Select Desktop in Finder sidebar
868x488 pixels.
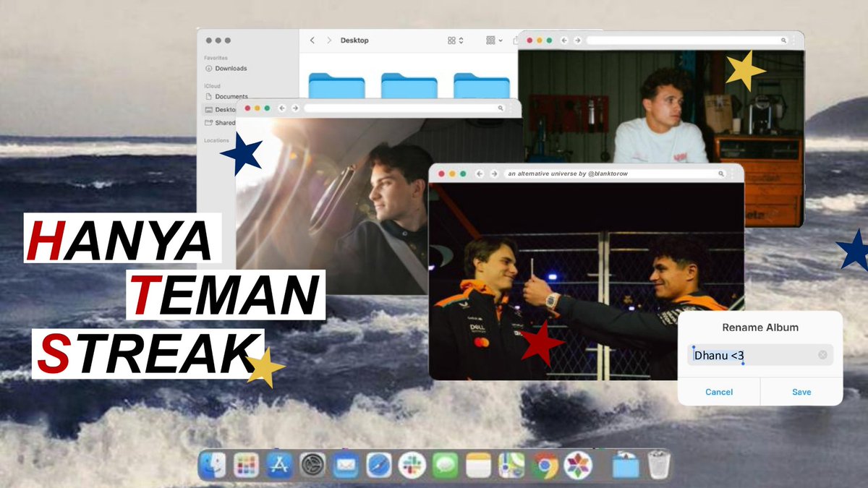221,110
